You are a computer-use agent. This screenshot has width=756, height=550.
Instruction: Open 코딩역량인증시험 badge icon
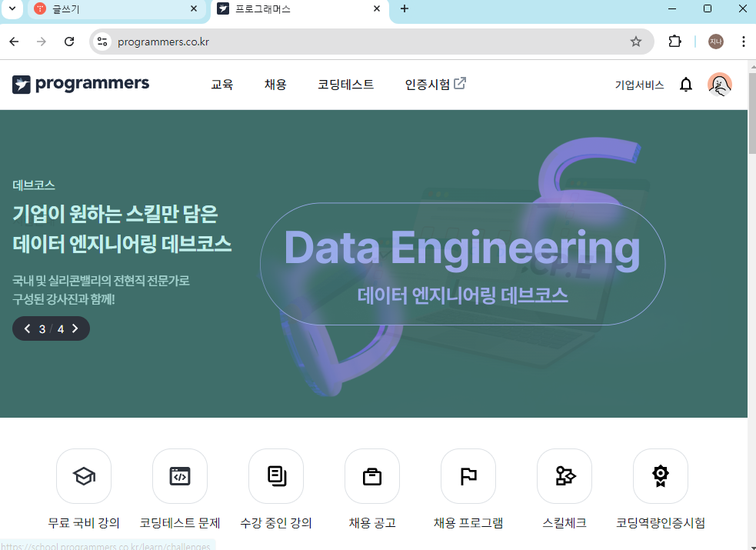click(x=661, y=476)
